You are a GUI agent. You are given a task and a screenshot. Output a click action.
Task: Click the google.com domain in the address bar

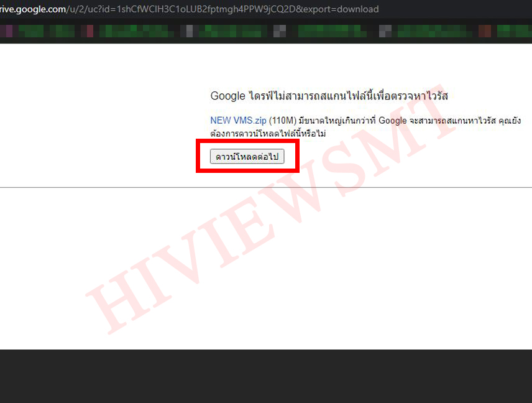point(37,9)
